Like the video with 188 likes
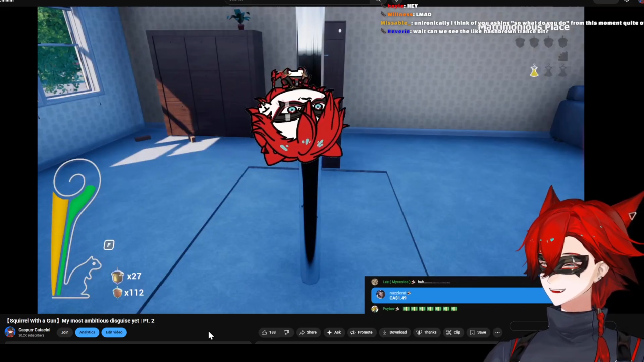Screen dimensions: 644x362 tap(268, 332)
